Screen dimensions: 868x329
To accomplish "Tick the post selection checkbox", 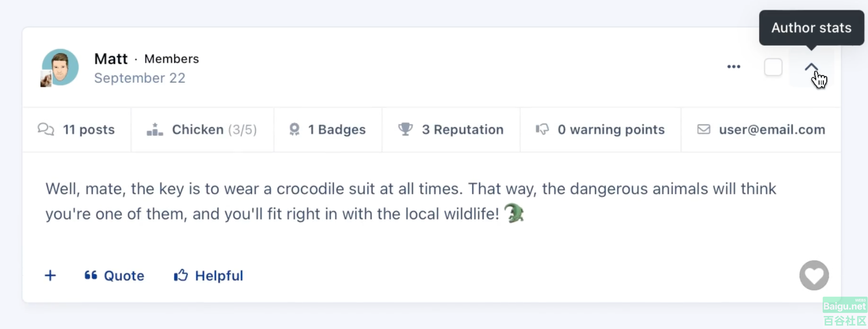I will pyautogui.click(x=773, y=67).
